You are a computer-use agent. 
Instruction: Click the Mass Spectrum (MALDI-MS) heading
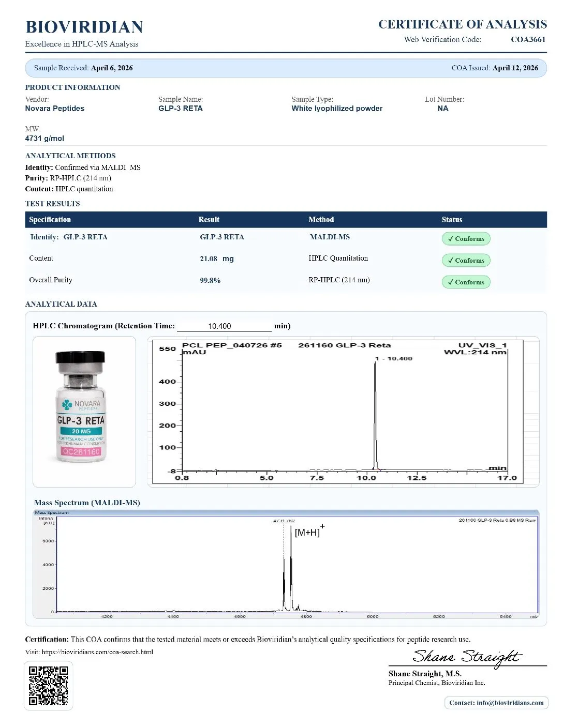[87, 503]
